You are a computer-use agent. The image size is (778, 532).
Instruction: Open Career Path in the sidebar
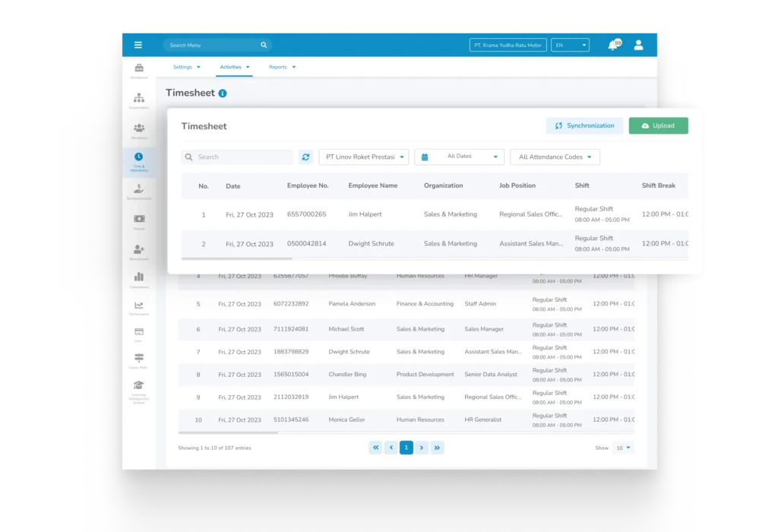(139, 361)
